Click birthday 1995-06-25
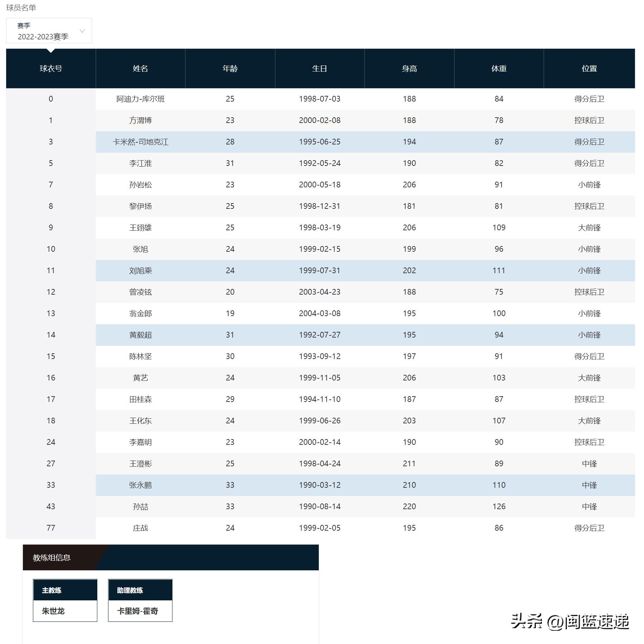Image resolution: width=644 pixels, height=644 pixels. coord(319,142)
